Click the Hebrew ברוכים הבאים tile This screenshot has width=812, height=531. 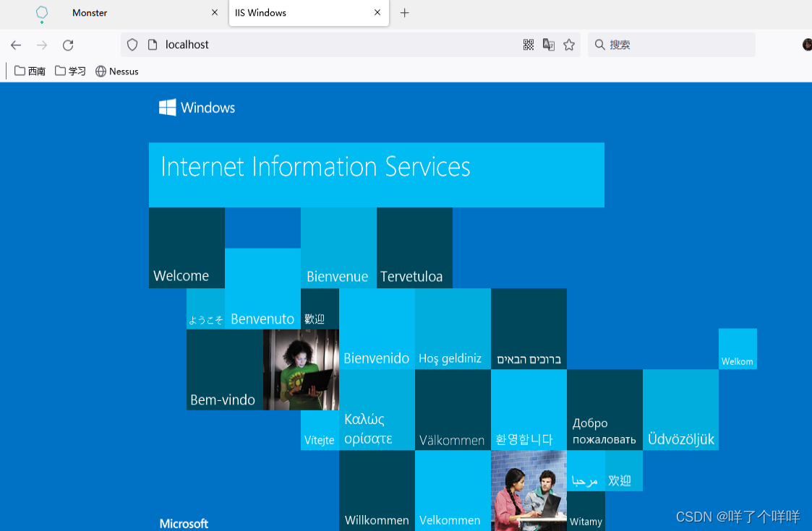529,329
